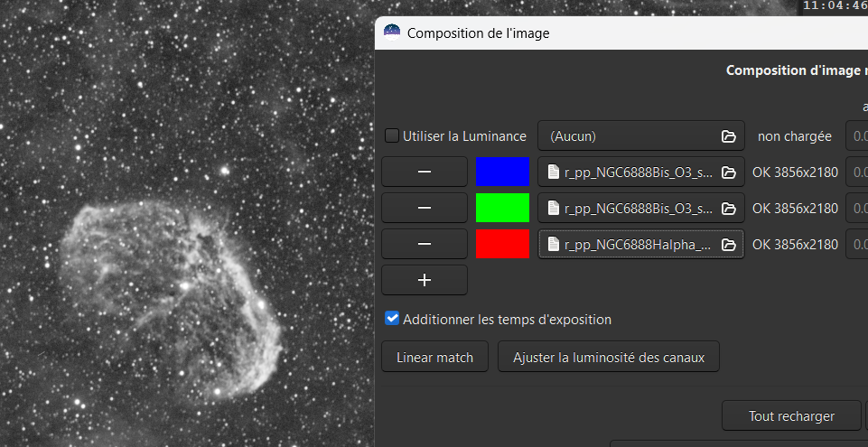The image size is (868, 447).
Task: Click the folder icon in the green layer row
Action: (x=728, y=209)
